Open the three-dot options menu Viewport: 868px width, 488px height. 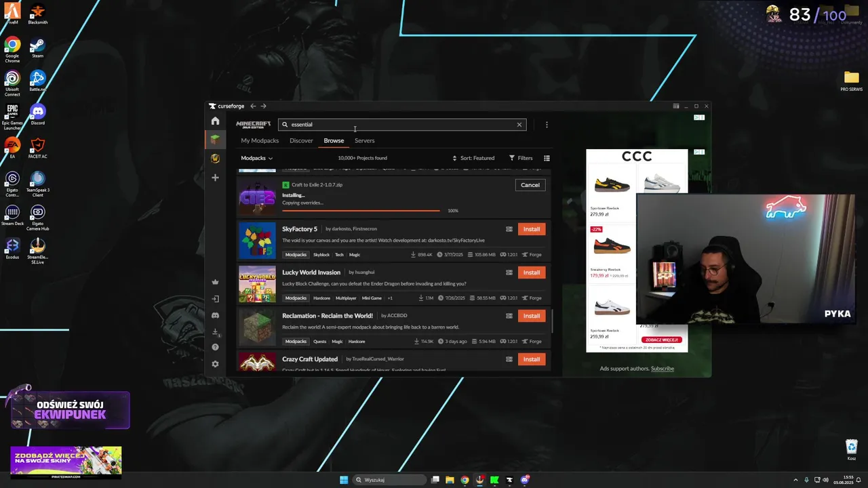click(x=547, y=125)
